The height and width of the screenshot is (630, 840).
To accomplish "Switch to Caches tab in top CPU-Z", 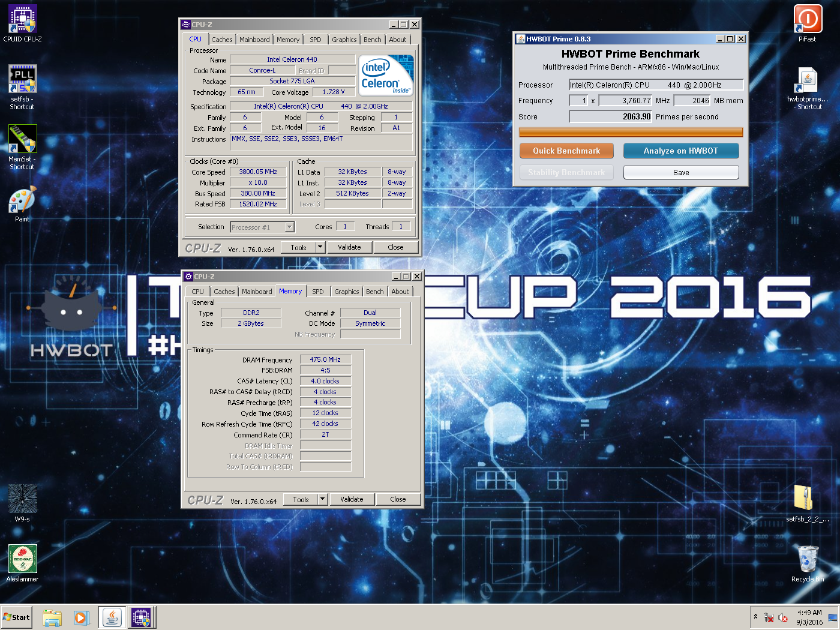I will click(221, 40).
